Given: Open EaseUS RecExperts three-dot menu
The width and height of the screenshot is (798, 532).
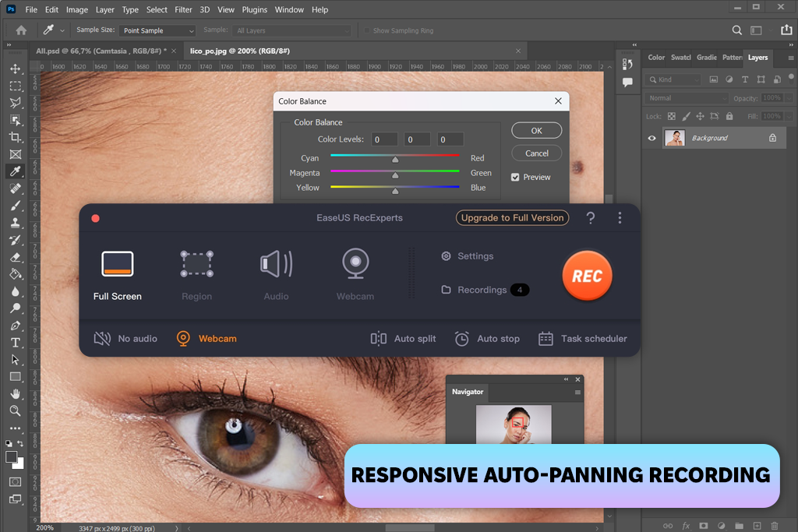Looking at the screenshot, I should click(x=620, y=217).
